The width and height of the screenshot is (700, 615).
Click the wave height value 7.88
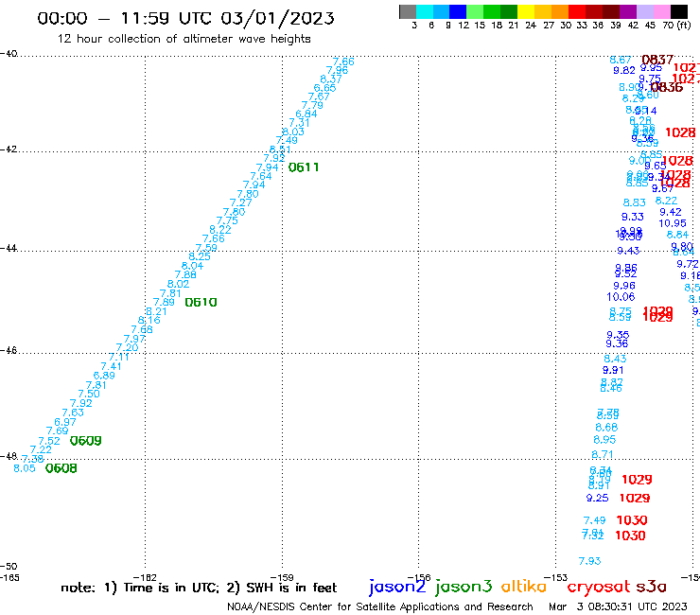185,274
